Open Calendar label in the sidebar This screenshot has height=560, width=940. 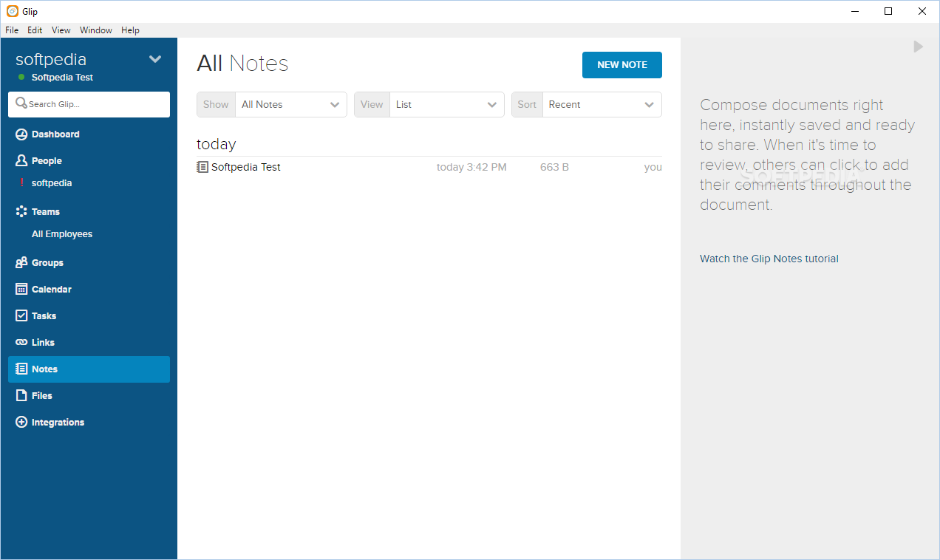[52, 290]
